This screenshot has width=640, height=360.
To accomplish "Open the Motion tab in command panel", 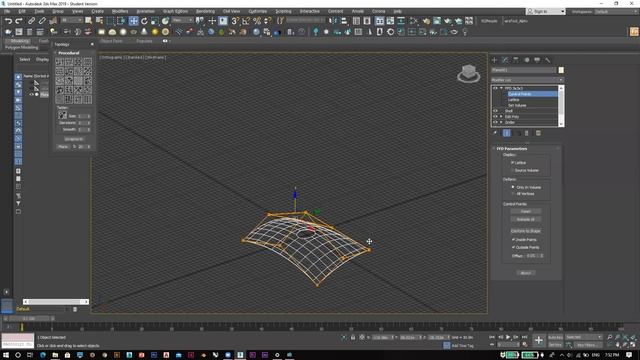I will (x=527, y=60).
